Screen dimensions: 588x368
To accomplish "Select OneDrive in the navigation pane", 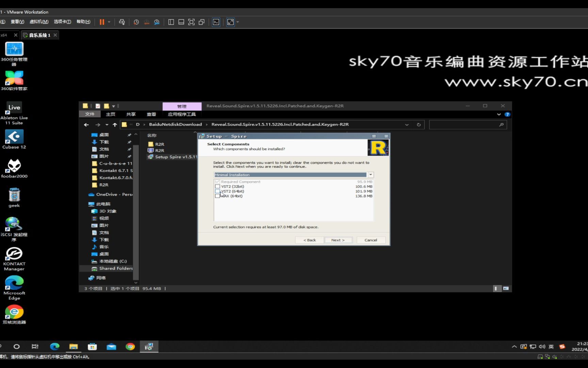I will click(111, 195).
